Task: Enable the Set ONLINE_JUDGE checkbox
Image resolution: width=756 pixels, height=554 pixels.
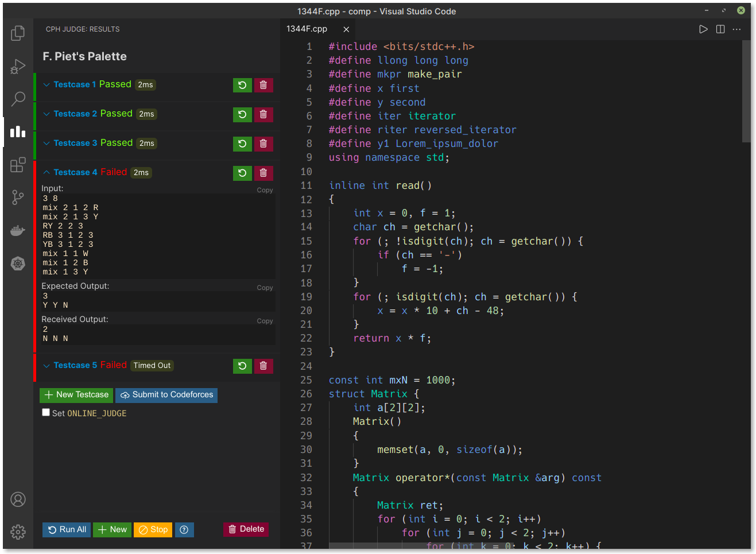Action: coord(47,412)
